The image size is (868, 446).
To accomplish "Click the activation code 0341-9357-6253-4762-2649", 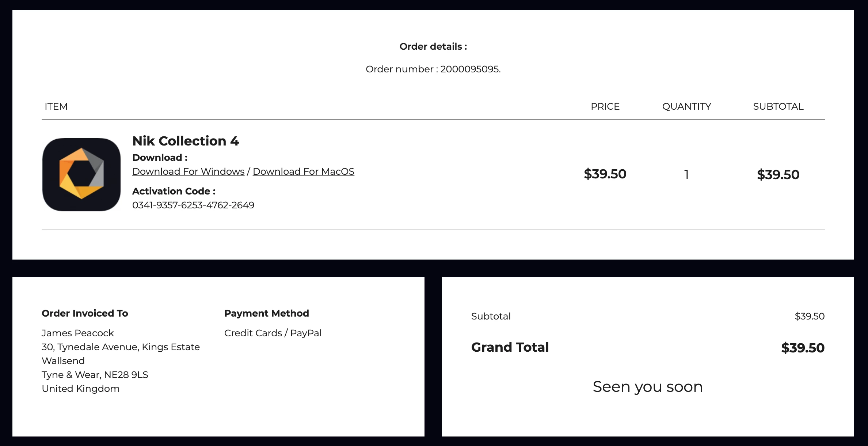I will [193, 205].
